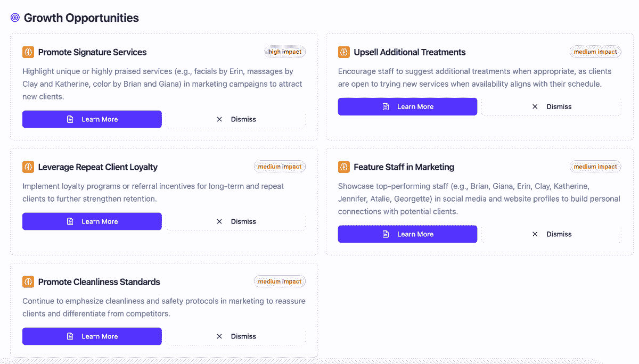The width and height of the screenshot is (639, 364).
Task: Click the Growth Opportunities target icon
Action: (x=15, y=18)
